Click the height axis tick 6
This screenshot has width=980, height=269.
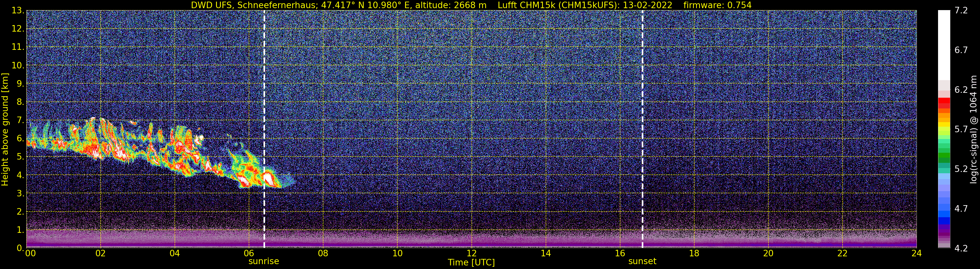(x=20, y=139)
